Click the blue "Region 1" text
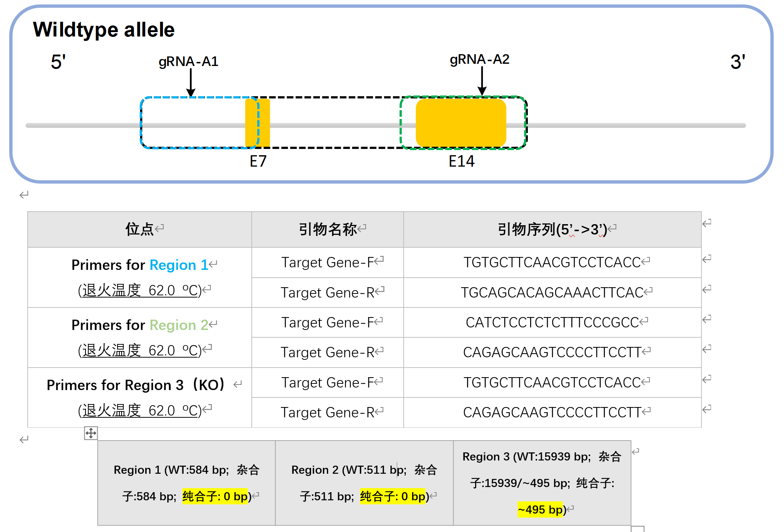 pyautogui.click(x=179, y=265)
